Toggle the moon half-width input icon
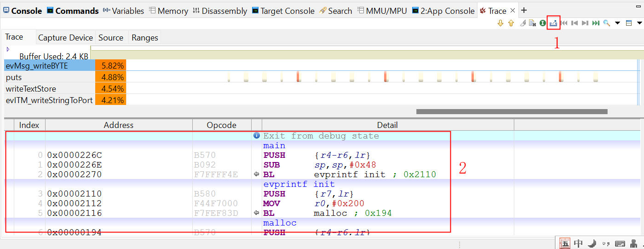The image size is (644, 249). click(x=592, y=243)
